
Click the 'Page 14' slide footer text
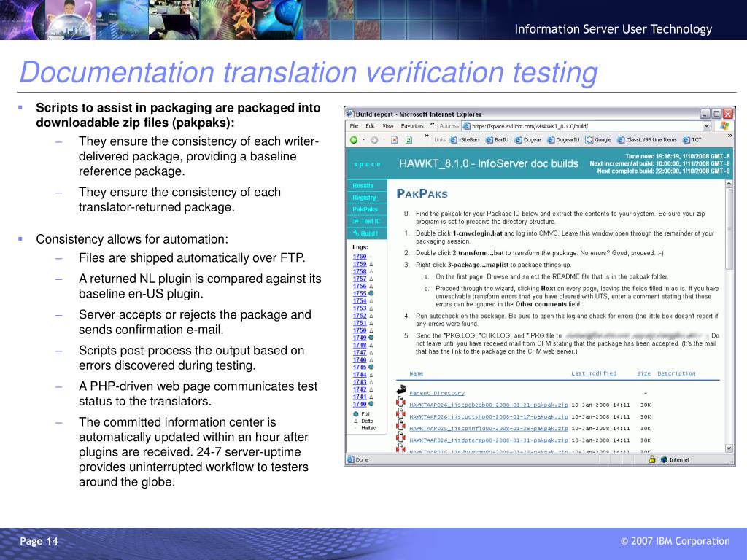(39, 541)
